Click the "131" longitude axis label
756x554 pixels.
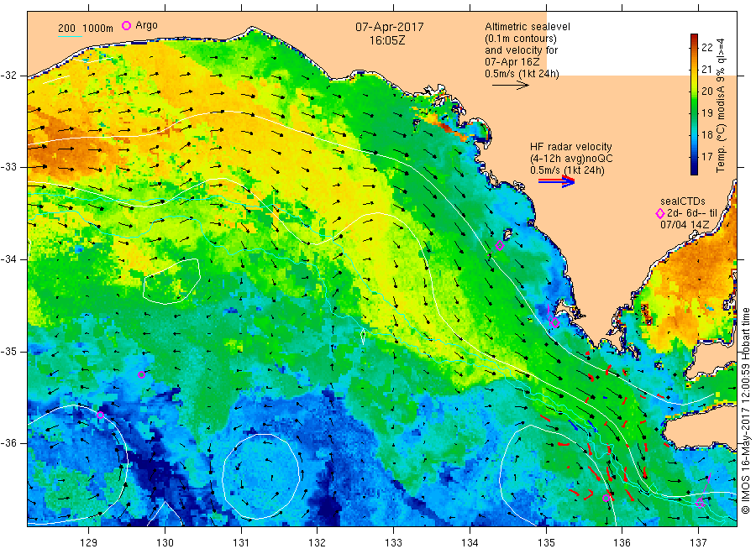[x=241, y=543]
